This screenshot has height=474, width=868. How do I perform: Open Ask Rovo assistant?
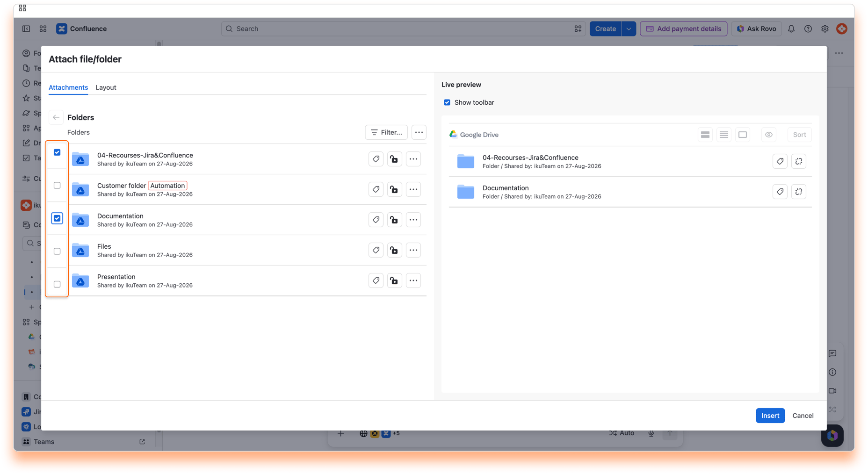tap(757, 29)
